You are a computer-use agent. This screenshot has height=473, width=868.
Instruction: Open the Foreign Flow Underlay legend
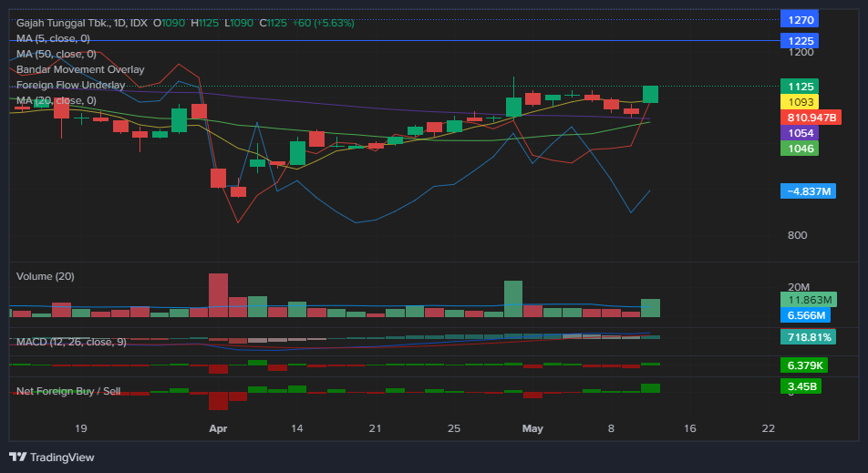(70, 85)
